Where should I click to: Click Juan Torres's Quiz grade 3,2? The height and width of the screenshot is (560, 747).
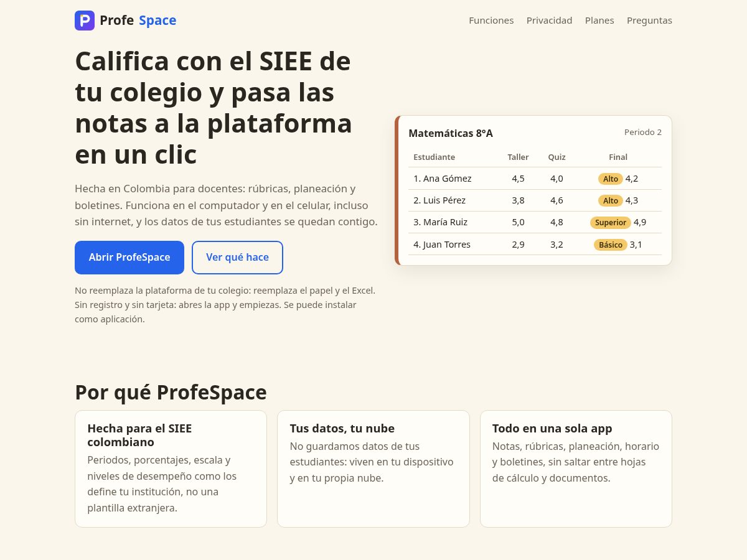pyautogui.click(x=557, y=245)
